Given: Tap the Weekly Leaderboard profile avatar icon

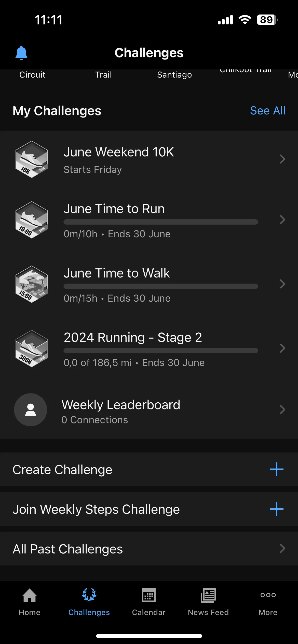Looking at the screenshot, I should coord(31,410).
